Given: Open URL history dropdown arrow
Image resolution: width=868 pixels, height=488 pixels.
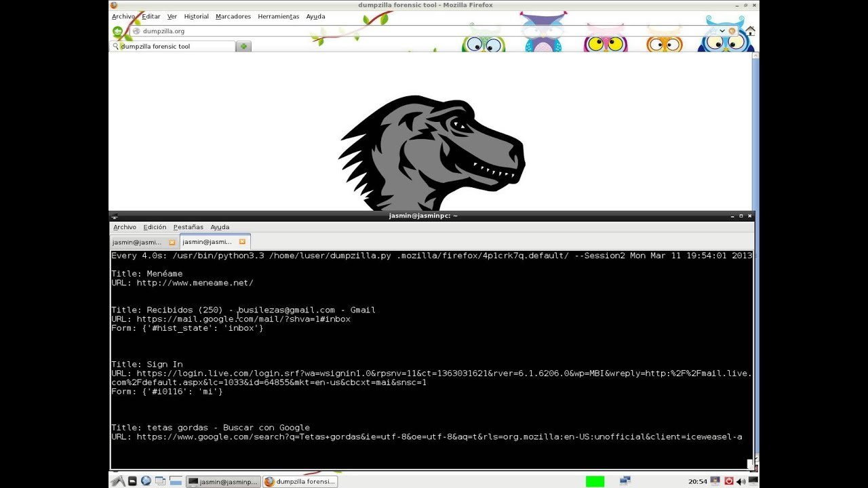Looking at the screenshot, I should click(722, 31).
